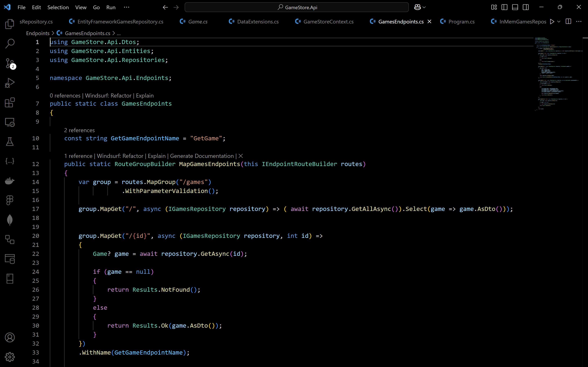Expand the breadcrumb ellipsis after GamesEndpoints.cs
Image resolution: width=588 pixels, height=367 pixels.
coord(119,33)
